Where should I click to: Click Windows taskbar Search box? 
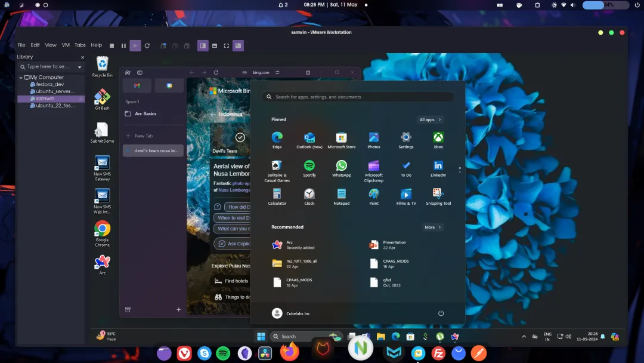point(305,336)
